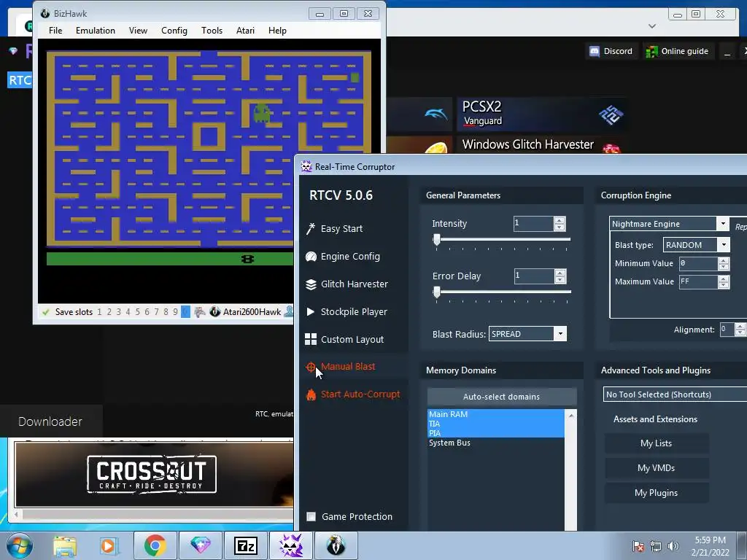
Task: Click the Downloader tab in launcher
Action: pos(50,421)
